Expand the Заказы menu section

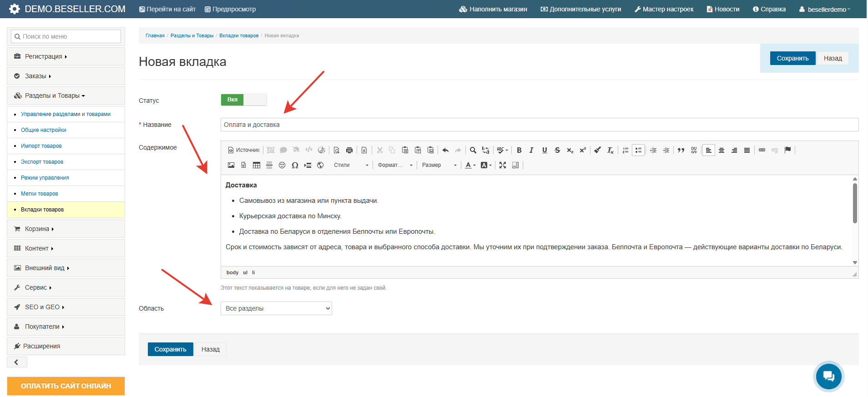coord(66,76)
